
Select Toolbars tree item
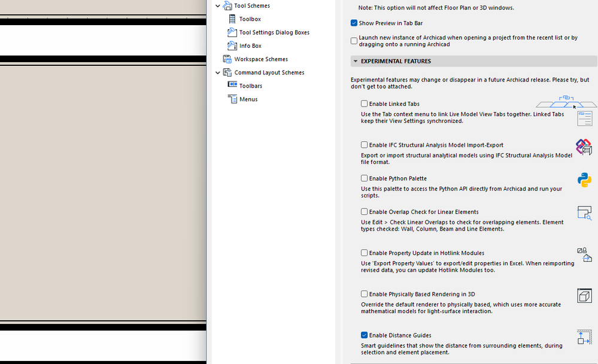[x=251, y=86]
